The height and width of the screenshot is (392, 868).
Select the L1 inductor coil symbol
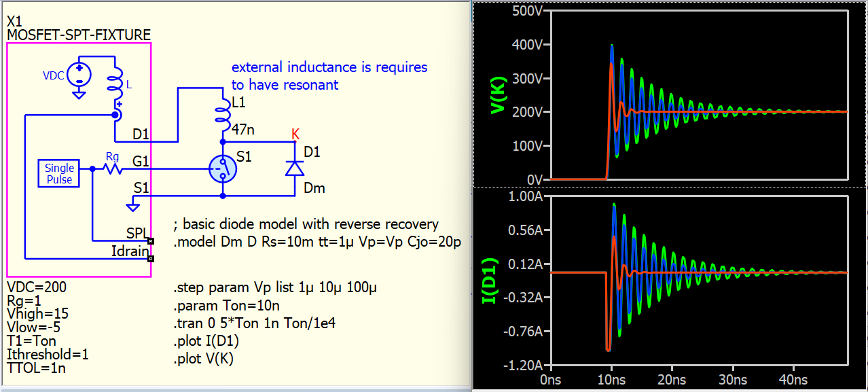coord(223,111)
